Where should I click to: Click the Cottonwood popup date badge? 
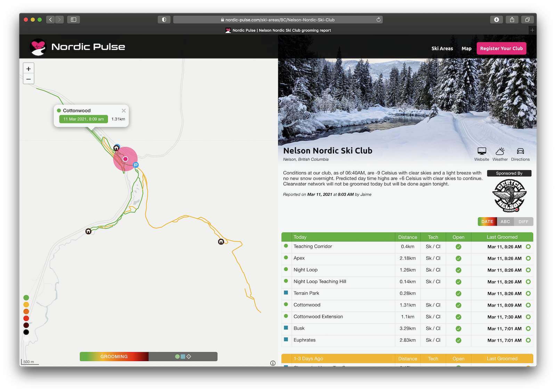pos(83,119)
